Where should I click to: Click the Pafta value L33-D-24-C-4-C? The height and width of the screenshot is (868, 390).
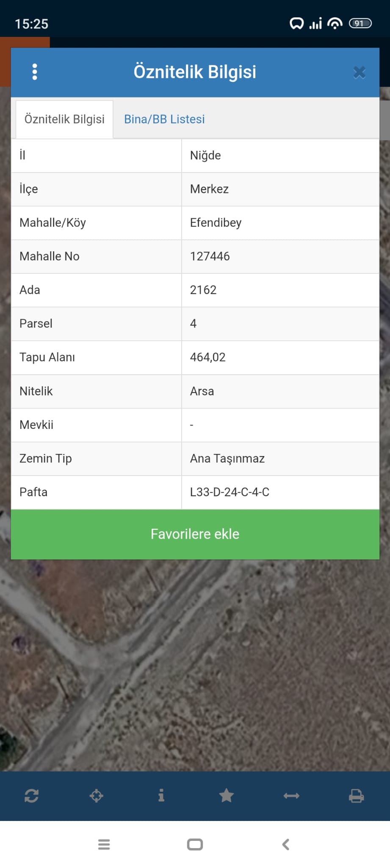point(230,492)
